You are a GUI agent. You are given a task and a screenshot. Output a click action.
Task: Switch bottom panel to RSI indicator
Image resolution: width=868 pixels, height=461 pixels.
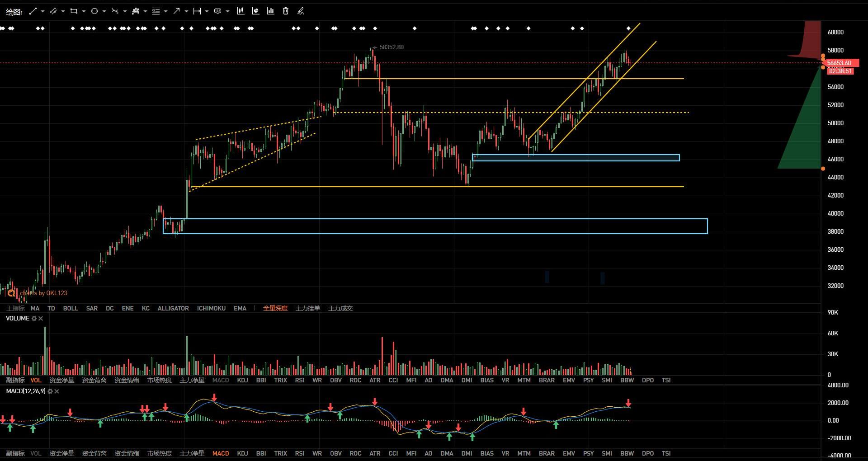pos(299,453)
